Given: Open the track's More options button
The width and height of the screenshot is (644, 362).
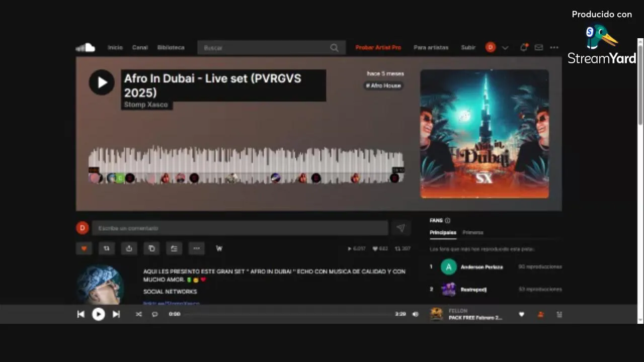Looking at the screenshot, I should [197, 248].
